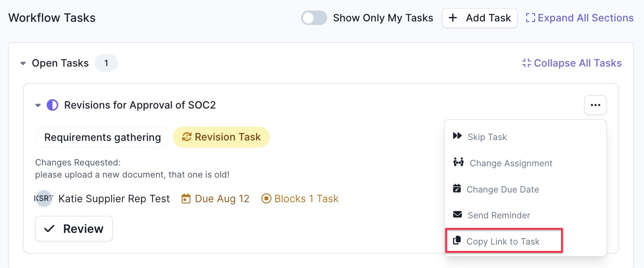Click Expand All Sections link
This screenshot has width=644, height=268.
pyautogui.click(x=579, y=18)
